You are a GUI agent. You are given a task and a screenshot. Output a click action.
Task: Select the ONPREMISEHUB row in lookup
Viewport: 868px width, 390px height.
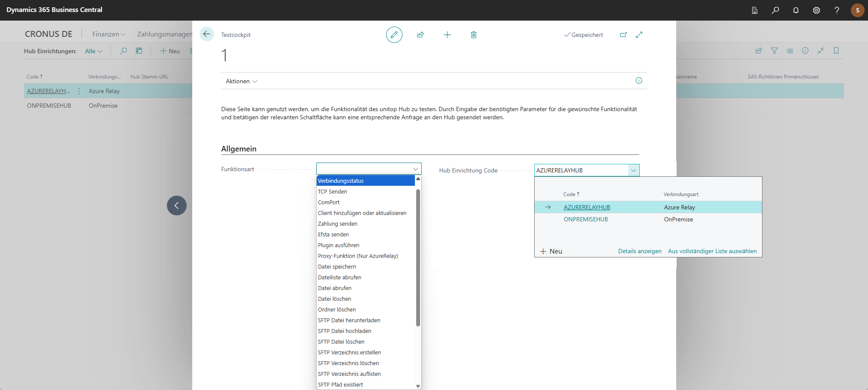586,219
